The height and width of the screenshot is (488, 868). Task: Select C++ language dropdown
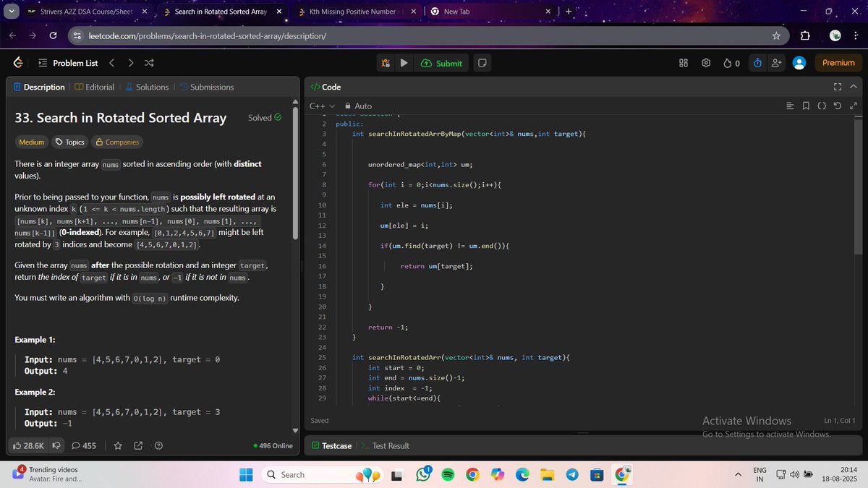323,106
